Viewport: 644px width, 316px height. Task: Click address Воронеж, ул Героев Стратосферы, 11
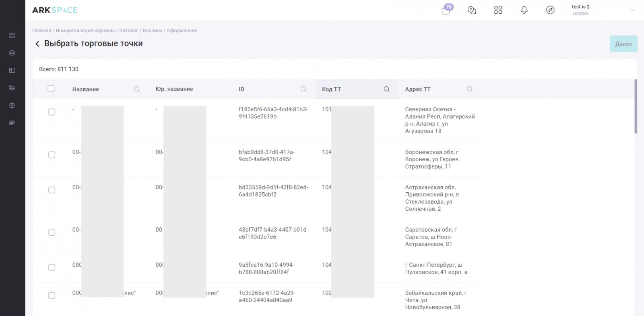[x=432, y=159]
